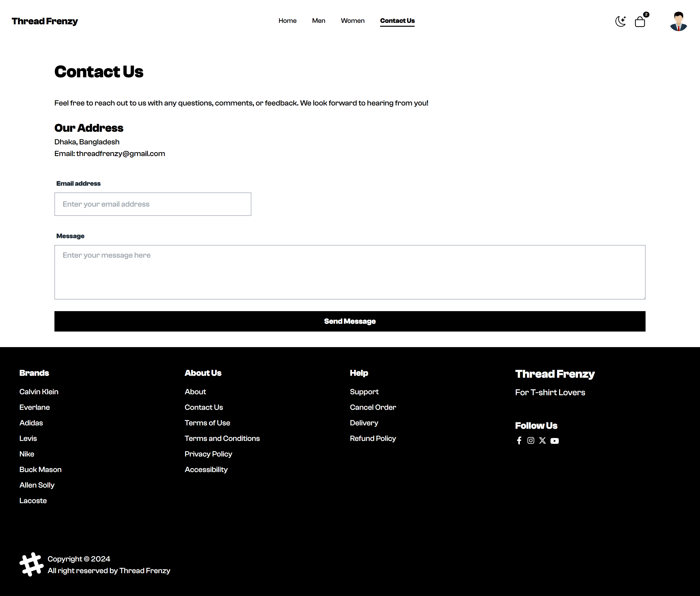Open the Refund Policy help link
Screen dimensions: 700x596
[373, 438]
